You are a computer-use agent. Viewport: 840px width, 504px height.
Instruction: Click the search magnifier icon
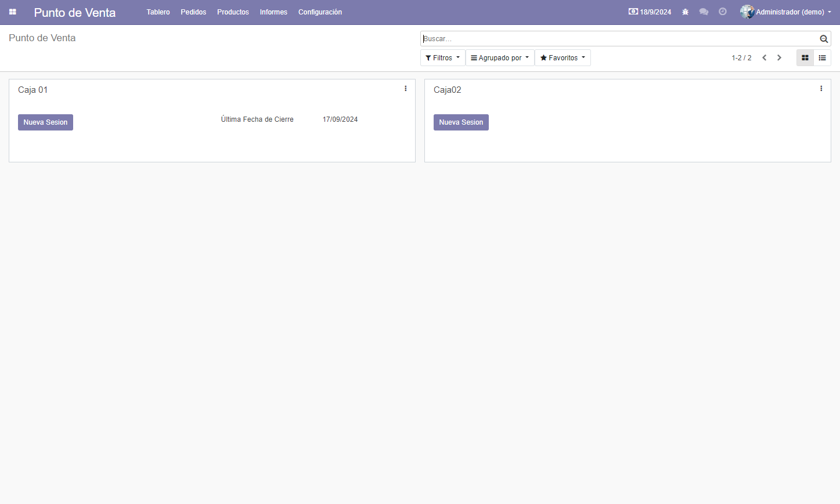(824, 39)
